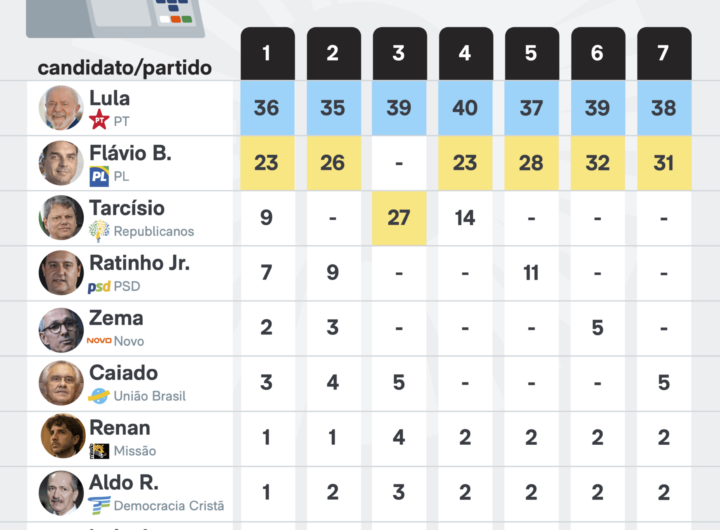Select scenario 1 column header
This screenshot has height=530, width=720.
267,53
